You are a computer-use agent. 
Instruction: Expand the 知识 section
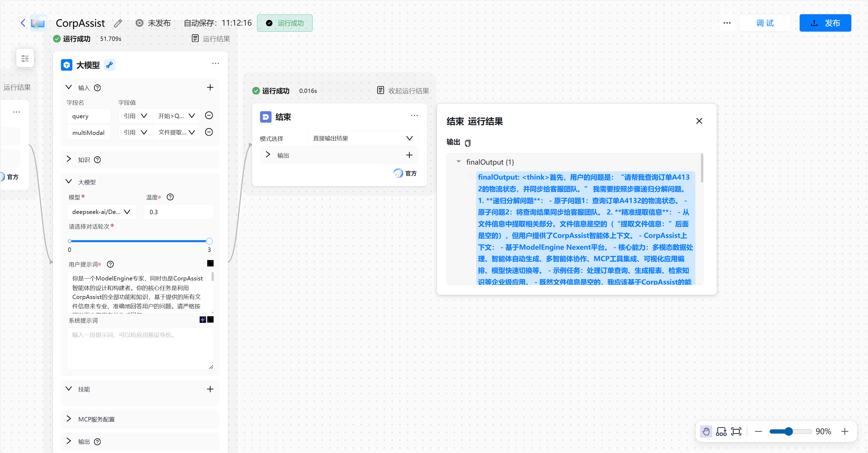pyautogui.click(x=69, y=159)
